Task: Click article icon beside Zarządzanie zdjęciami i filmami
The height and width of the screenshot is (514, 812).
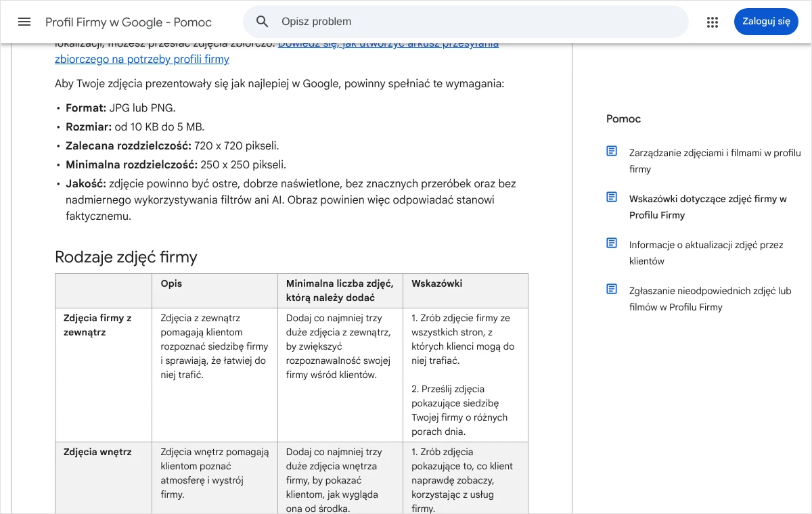Action: [x=612, y=151]
